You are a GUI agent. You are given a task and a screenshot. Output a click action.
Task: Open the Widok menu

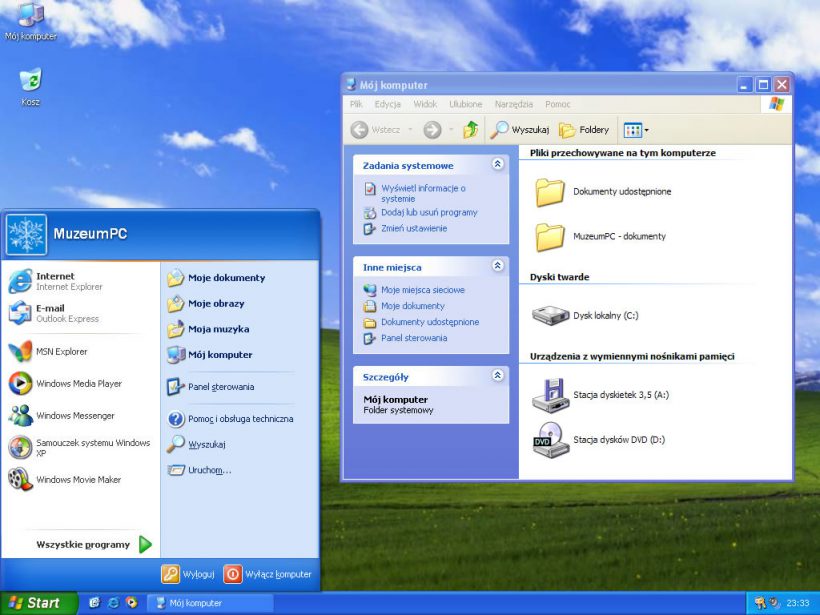425,104
